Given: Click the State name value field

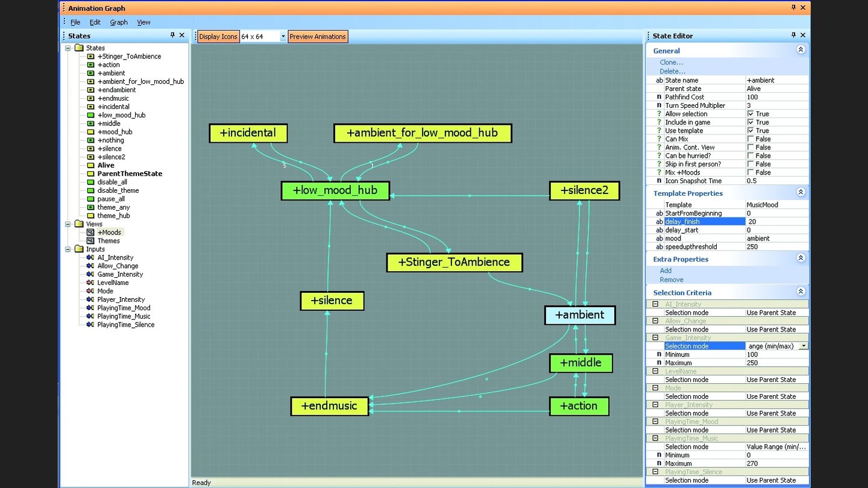Looking at the screenshot, I should tap(777, 80).
